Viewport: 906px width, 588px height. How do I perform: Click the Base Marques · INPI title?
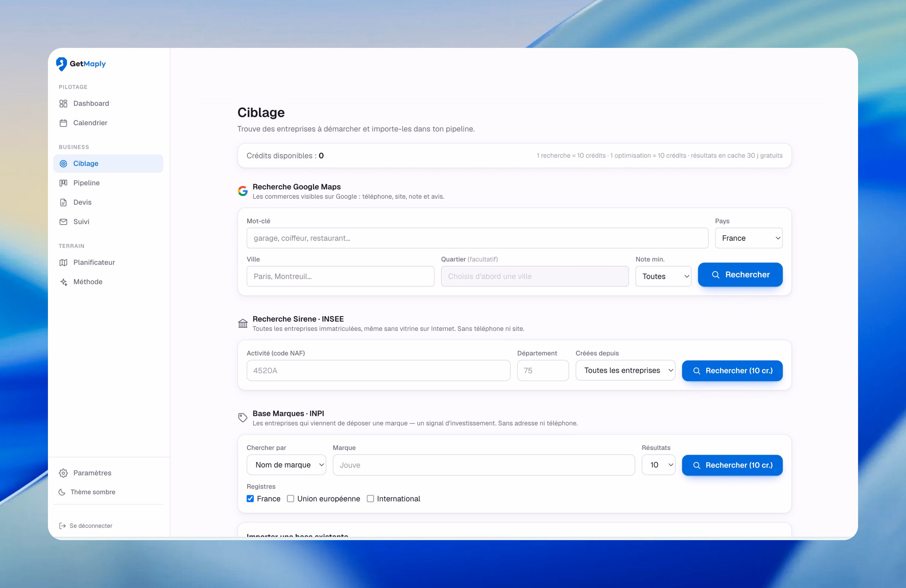(x=288, y=413)
